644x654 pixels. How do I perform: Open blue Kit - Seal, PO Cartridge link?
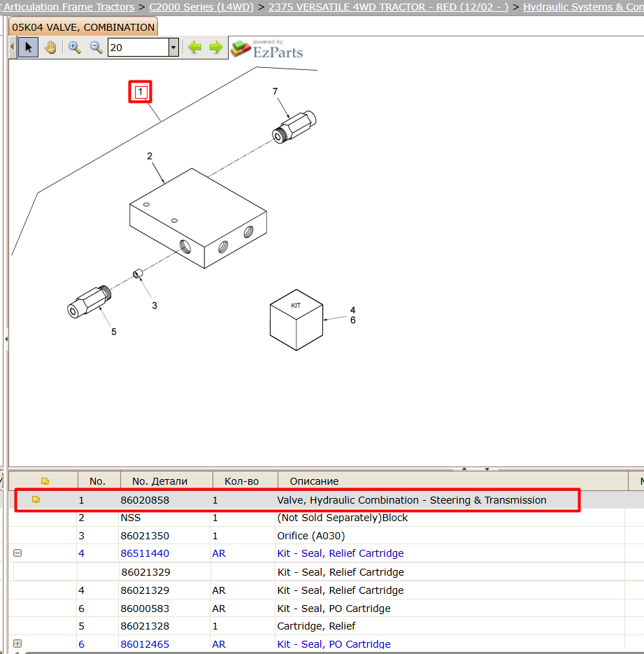coord(334,644)
